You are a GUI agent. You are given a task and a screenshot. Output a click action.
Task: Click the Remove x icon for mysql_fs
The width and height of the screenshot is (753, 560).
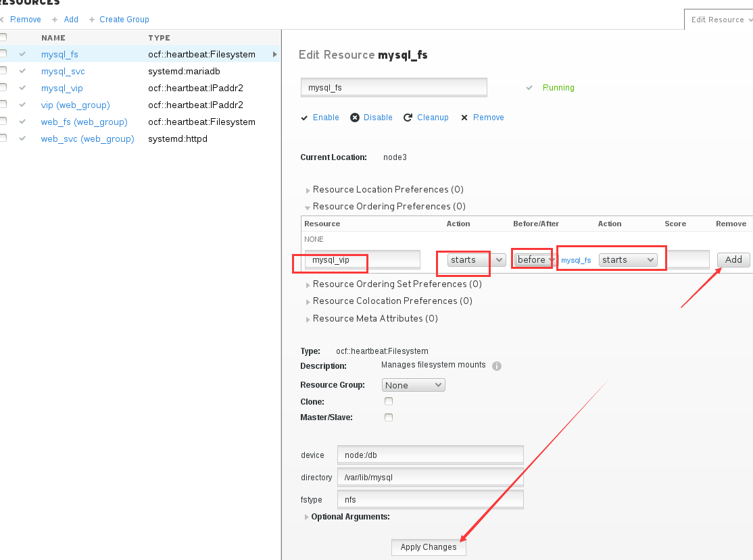click(464, 118)
